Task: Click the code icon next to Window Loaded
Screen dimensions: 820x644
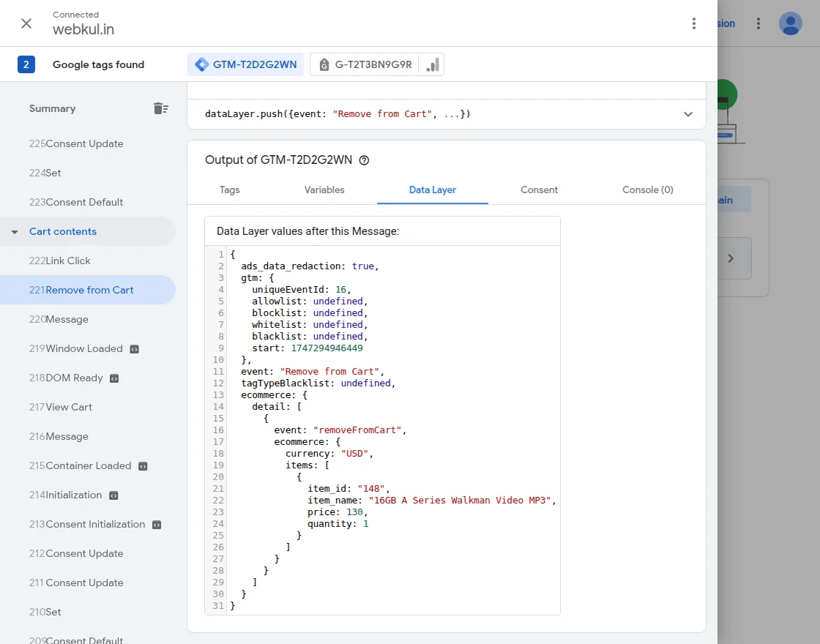Action: (x=135, y=349)
